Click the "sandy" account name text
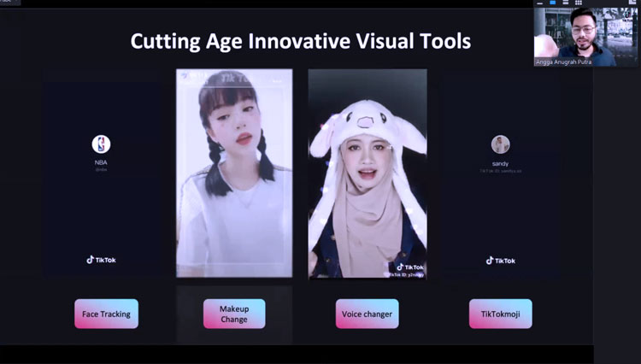This screenshot has width=641, height=364. pyautogui.click(x=500, y=164)
